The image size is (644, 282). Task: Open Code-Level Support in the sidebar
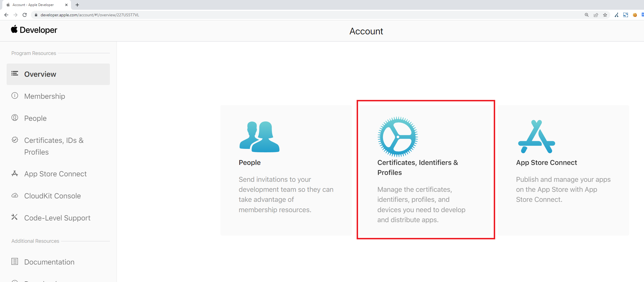pos(57,218)
